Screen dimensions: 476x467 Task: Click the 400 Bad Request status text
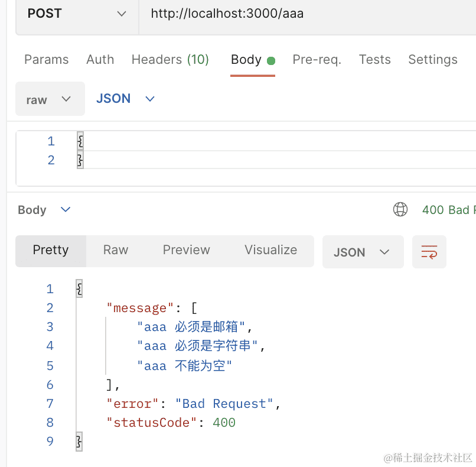[x=446, y=210]
